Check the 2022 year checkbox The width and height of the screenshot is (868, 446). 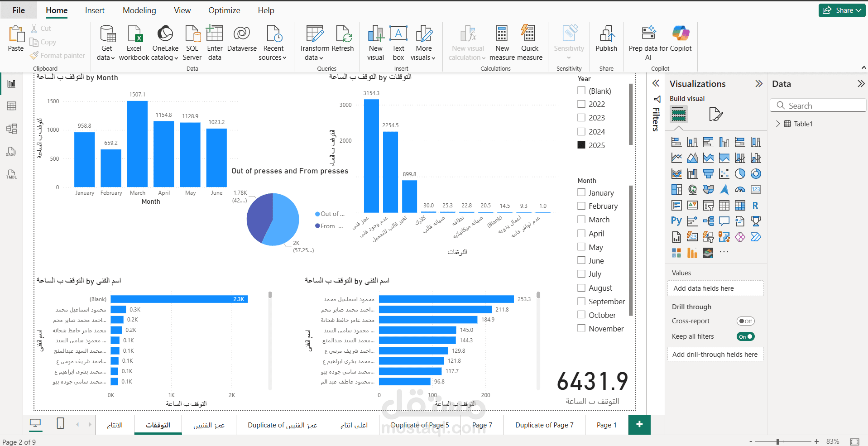581,104
